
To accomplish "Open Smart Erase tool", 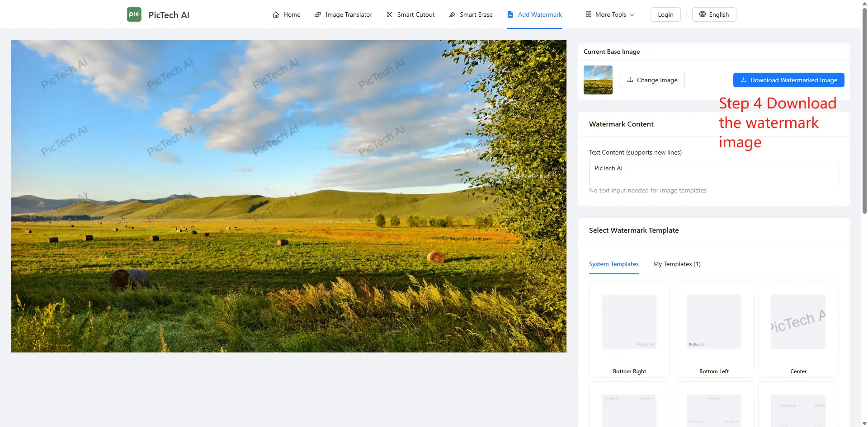I will point(471,14).
